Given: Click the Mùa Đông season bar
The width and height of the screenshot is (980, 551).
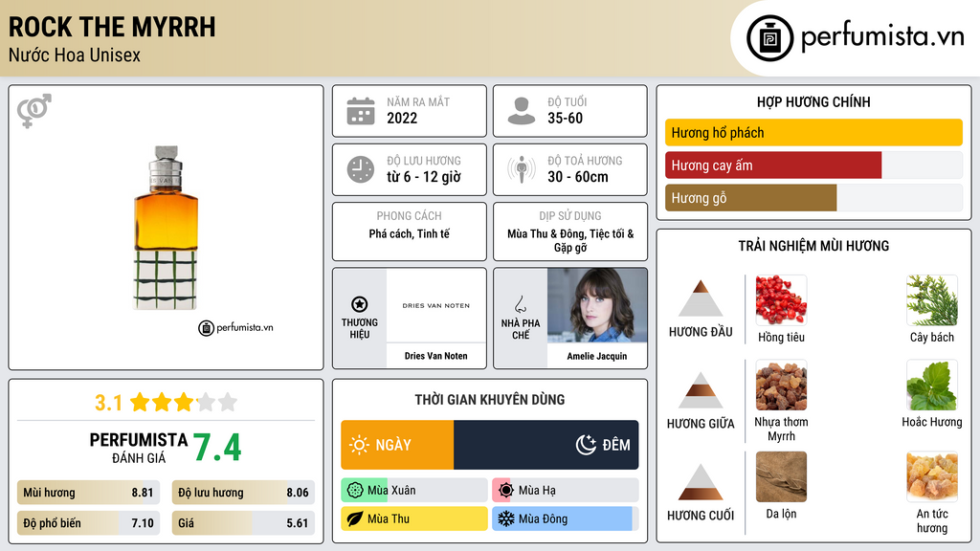Looking at the screenshot, I should 566,519.
